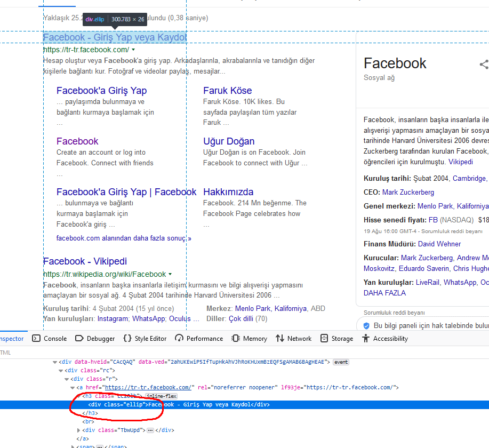Click the Style Editor braces icon
This screenshot has height=448, width=489.
tap(127, 339)
